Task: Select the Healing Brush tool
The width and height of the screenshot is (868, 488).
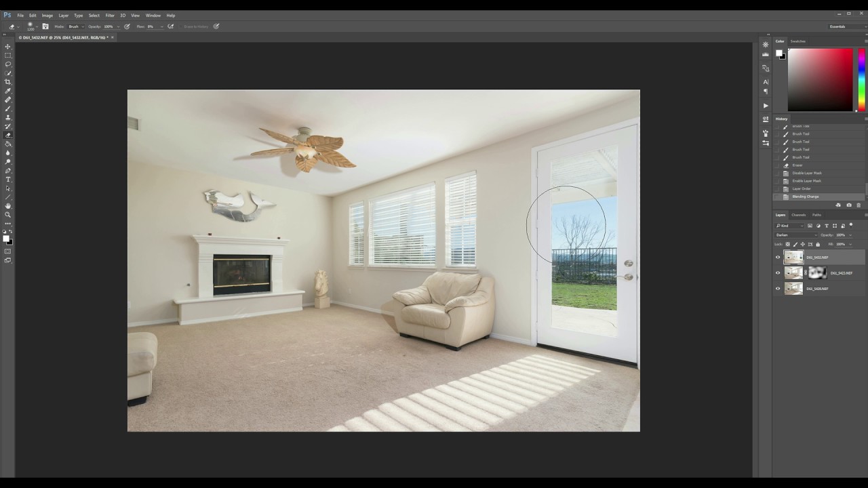Action: (x=7, y=100)
